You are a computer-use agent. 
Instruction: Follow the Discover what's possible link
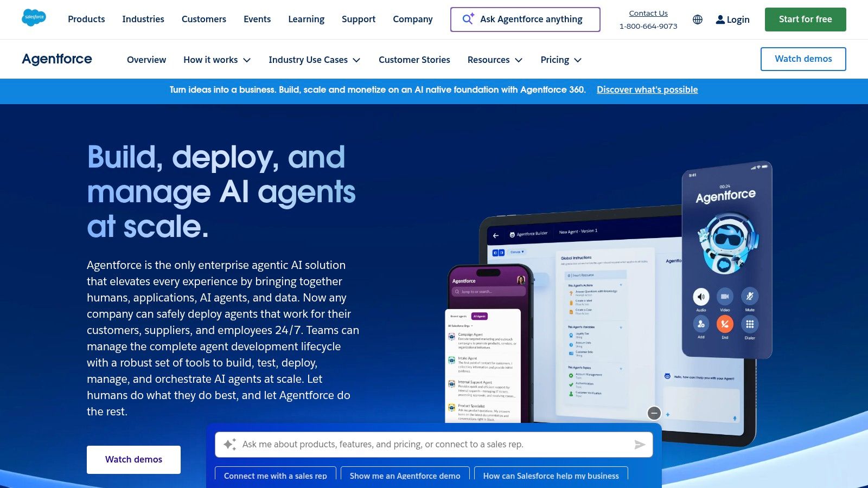(x=647, y=89)
